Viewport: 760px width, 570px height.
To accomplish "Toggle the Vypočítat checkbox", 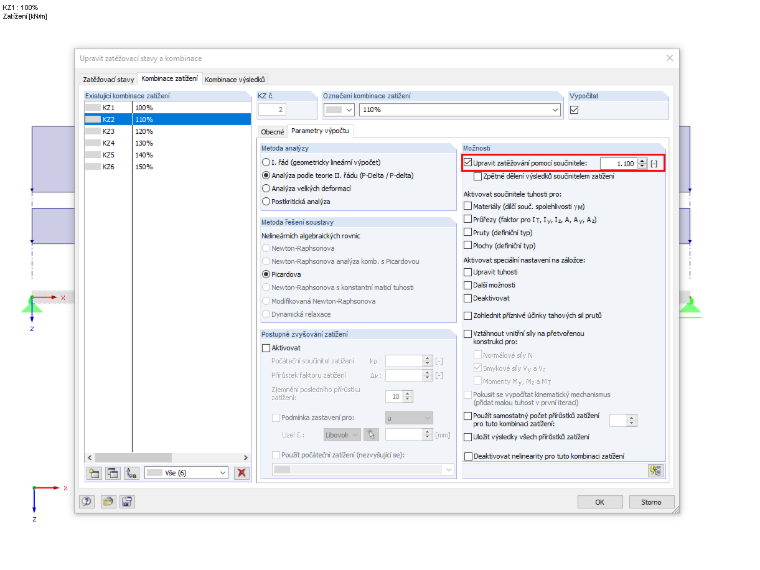I will point(574,110).
